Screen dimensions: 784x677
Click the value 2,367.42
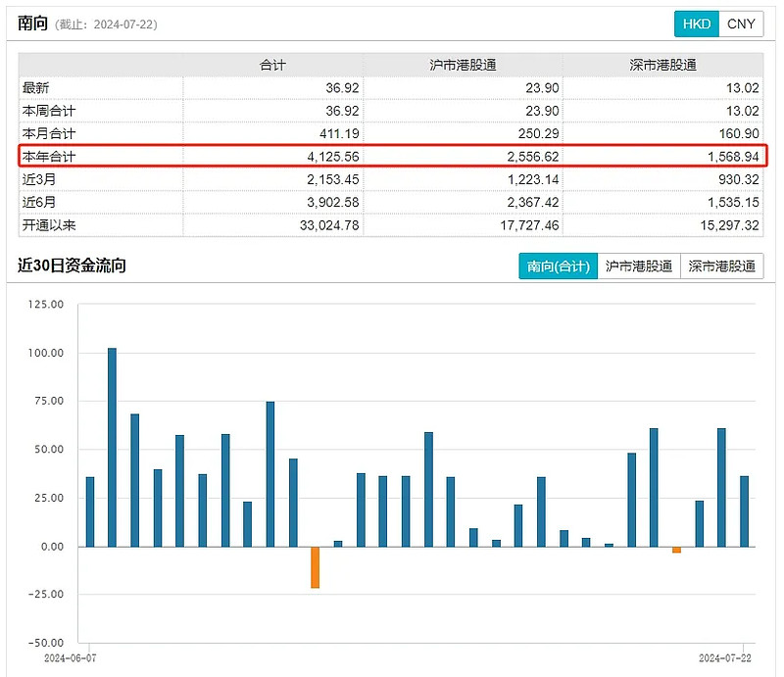533,203
